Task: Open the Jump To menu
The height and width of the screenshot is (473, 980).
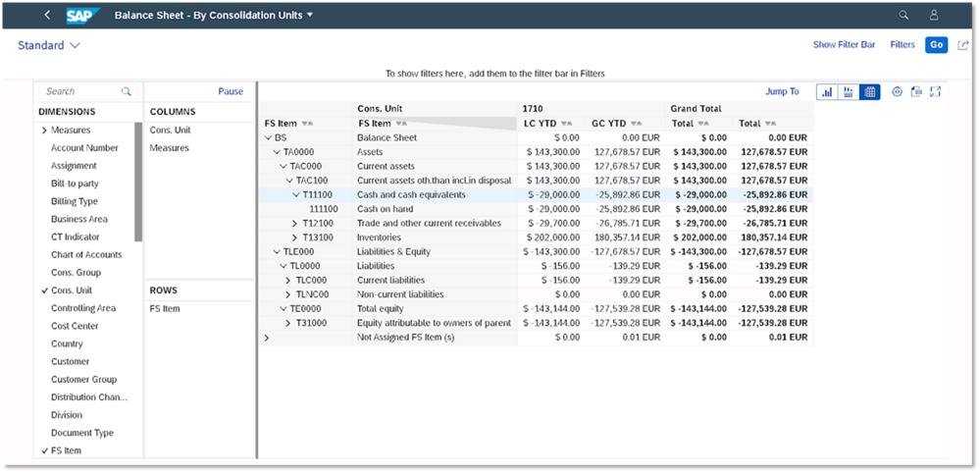Action: pyautogui.click(x=782, y=92)
